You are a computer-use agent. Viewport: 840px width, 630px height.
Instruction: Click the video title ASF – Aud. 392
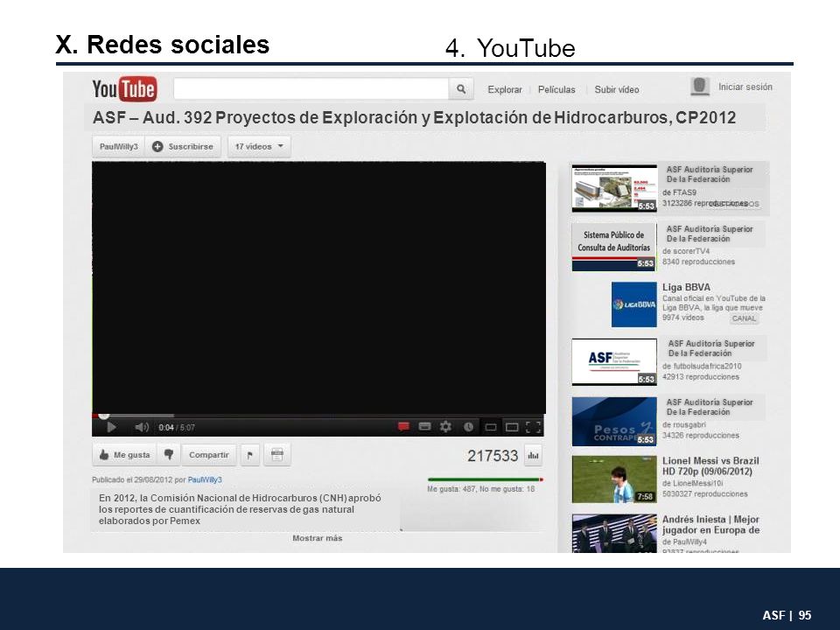tap(414, 117)
